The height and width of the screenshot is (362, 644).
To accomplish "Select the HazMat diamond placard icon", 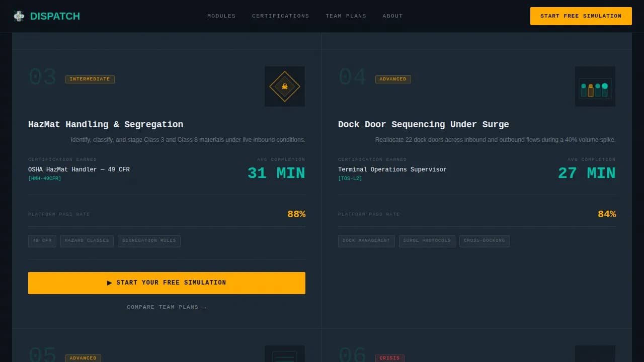I will 285,86.
